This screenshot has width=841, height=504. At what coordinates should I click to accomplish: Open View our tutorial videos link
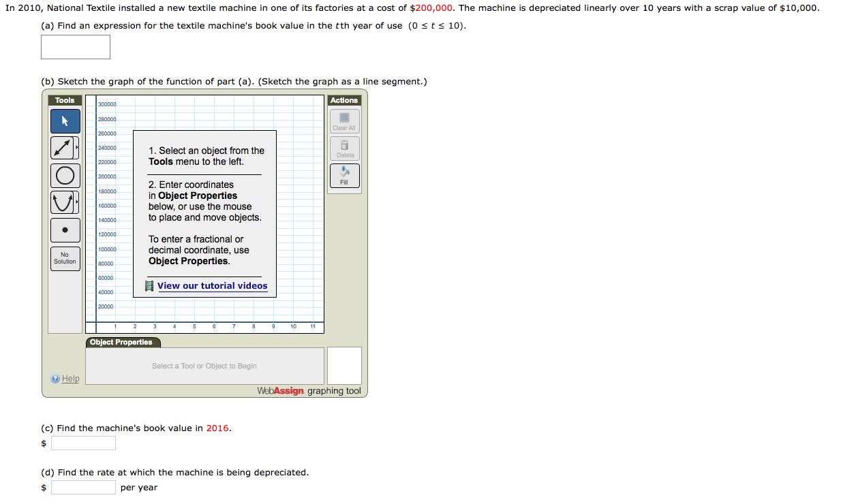212,286
